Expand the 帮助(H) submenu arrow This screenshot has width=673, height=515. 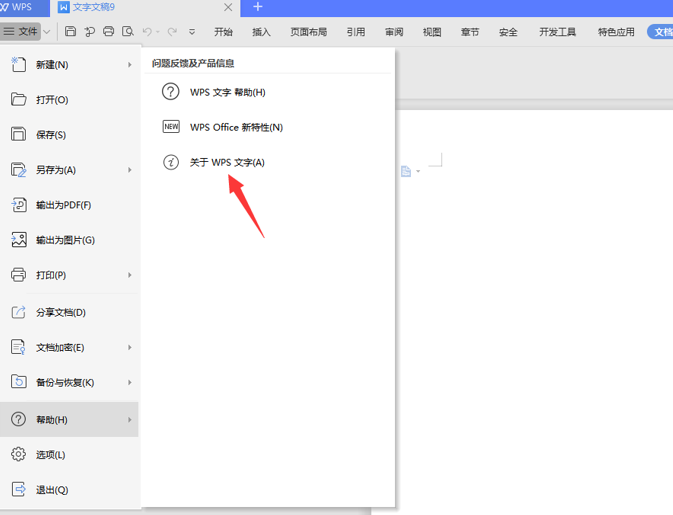[130, 420]
